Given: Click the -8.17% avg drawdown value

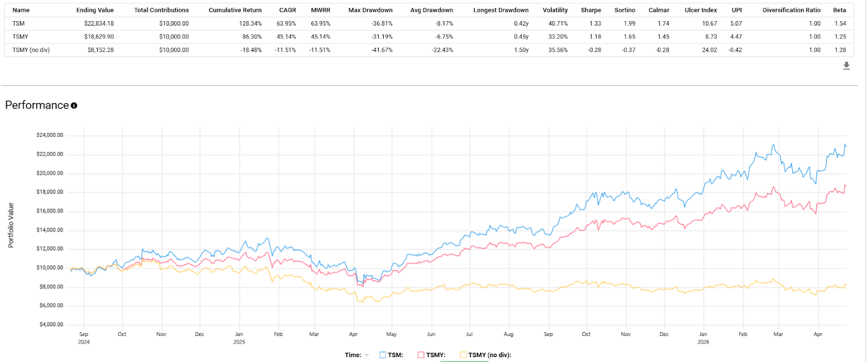Looking at the screenshot, I should tap(444, 24).
